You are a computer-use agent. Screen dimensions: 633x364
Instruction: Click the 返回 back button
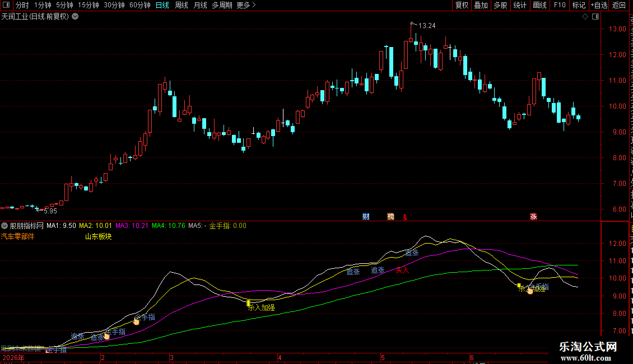(x=618, y=5)
